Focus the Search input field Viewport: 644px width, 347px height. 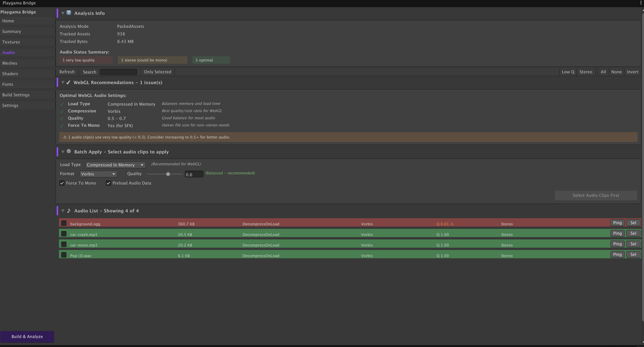click(x=118, y=72)
